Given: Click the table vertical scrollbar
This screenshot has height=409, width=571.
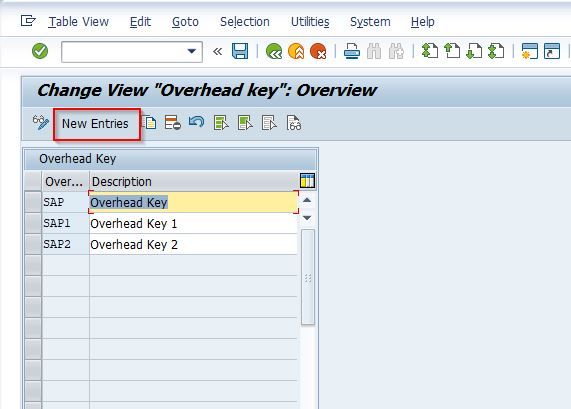Looking at the screenshot, I should (308, 277).
